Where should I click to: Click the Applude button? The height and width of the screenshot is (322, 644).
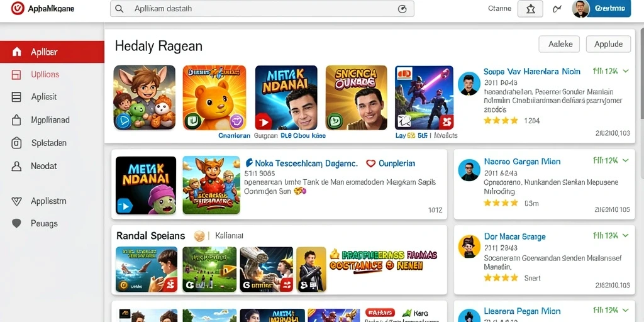click(x=608, y=44)
